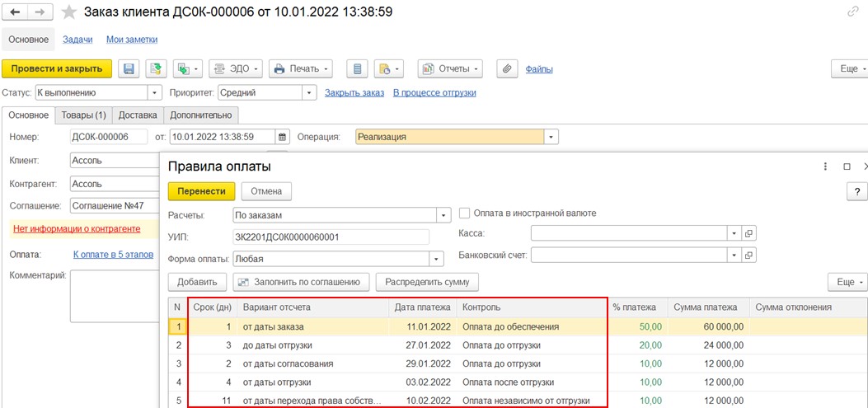This screenshot has width=868, height=408.
Task: Expand the Статус dropdown
Action: point(154,93)
